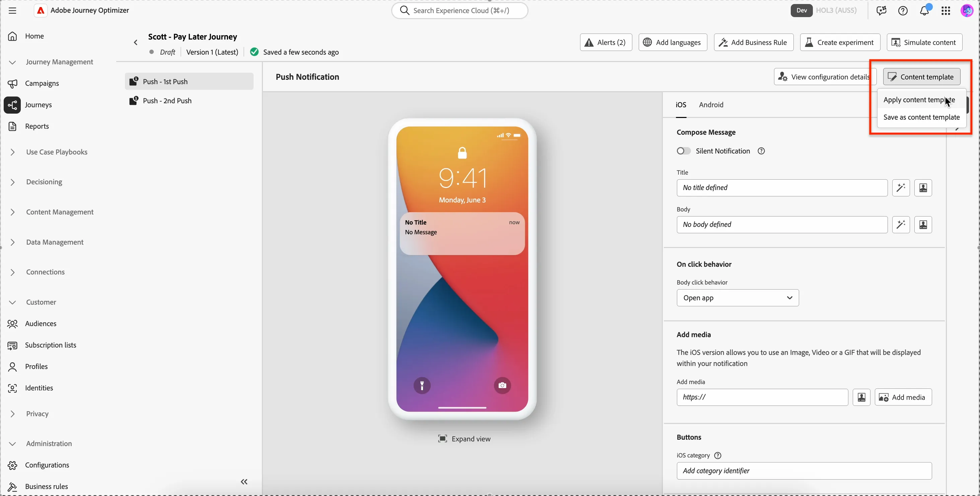980x496 pixels.
Task: Open Alerts (2) button
Action: (x=606, y=42)
